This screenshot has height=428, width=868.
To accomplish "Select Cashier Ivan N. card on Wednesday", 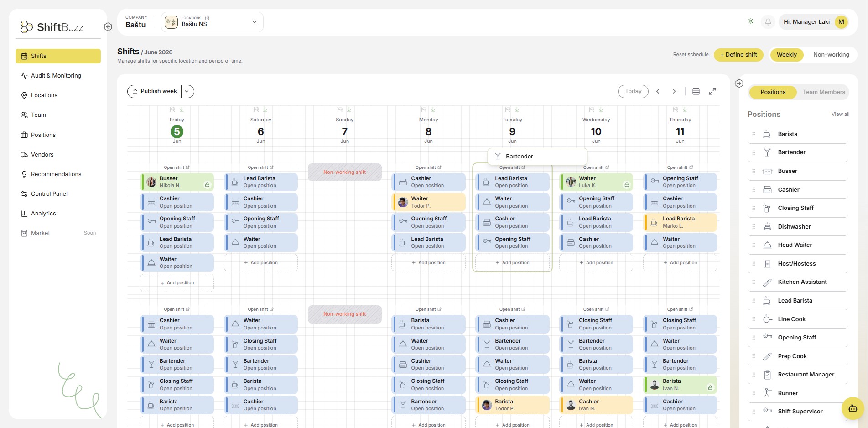I will coord(596,405).
